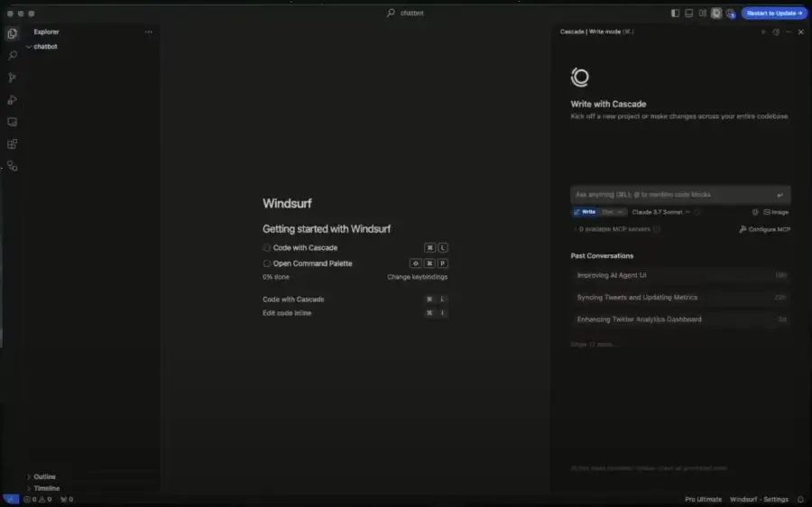Open the Extensions view icon
This screenshot has width=812, height=507.
(x=13, y=144)
